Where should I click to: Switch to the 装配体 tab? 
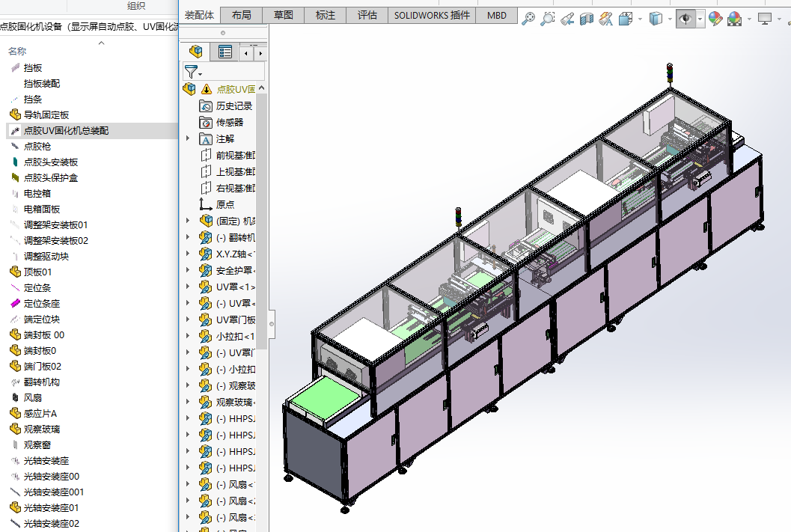click(199, 15)
